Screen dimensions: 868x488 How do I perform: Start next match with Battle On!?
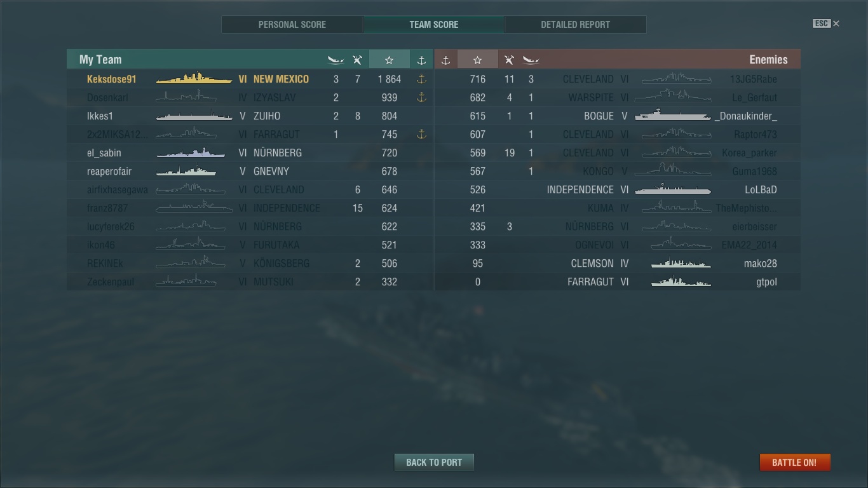794,462
